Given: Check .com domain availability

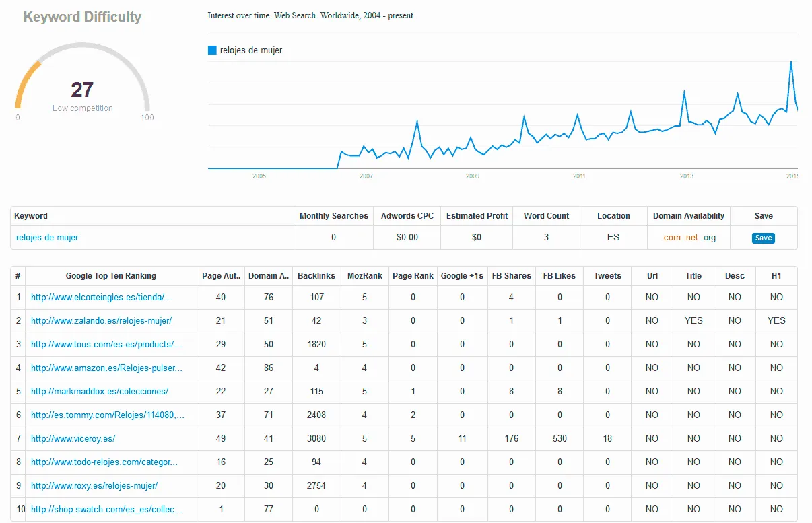Looking at the screenshot, I should tap(671, 238).
